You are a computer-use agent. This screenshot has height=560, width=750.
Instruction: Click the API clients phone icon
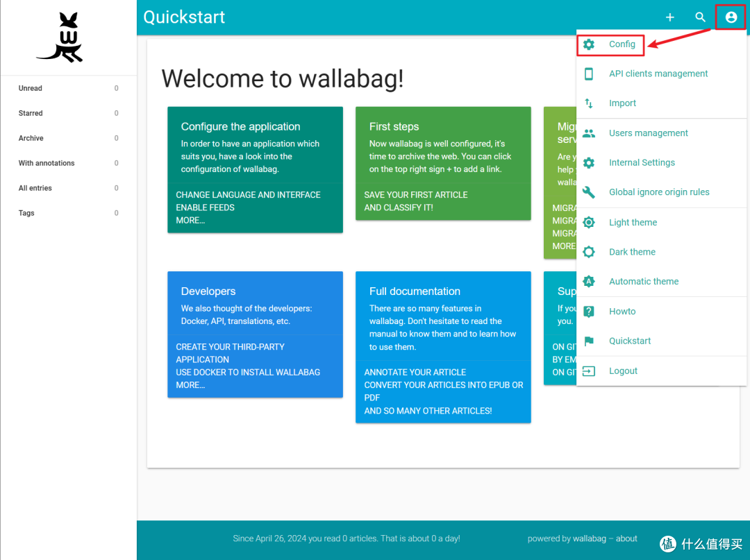click(x=589, y=74)
